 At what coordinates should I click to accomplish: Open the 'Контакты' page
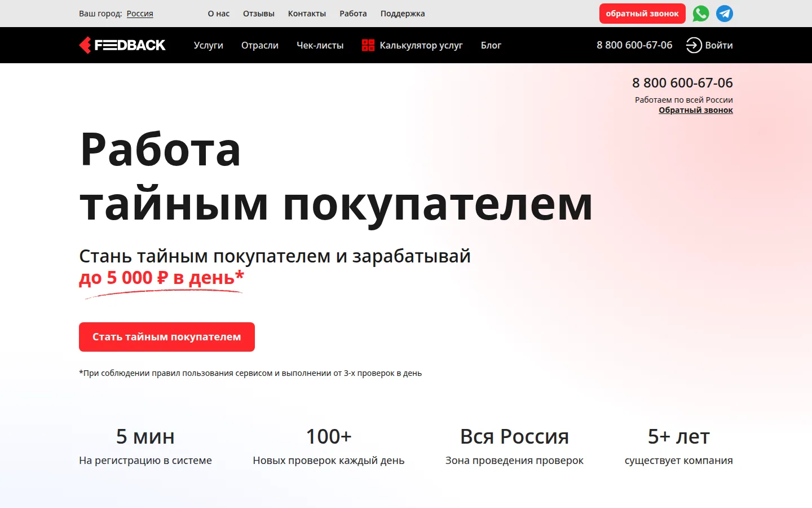(x=307, y=14)
